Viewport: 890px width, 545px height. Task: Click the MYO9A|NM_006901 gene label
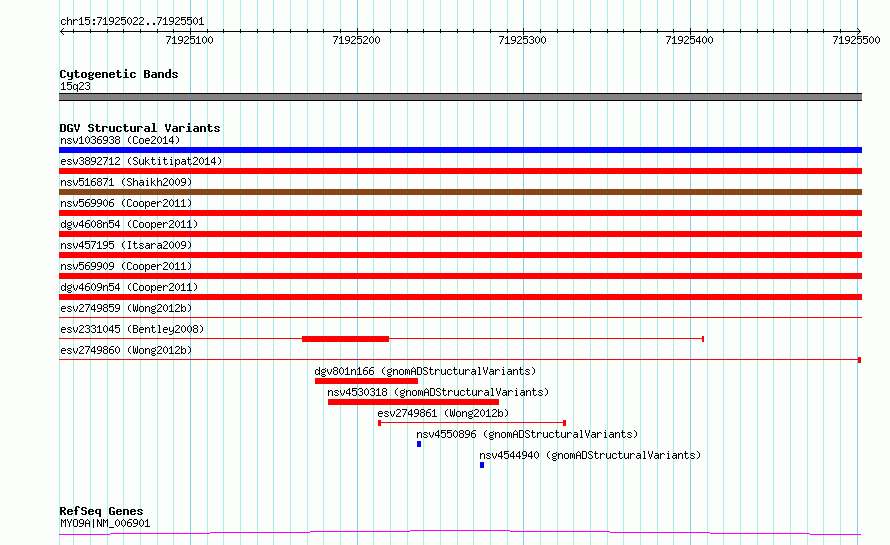click(x=105, y=523)
